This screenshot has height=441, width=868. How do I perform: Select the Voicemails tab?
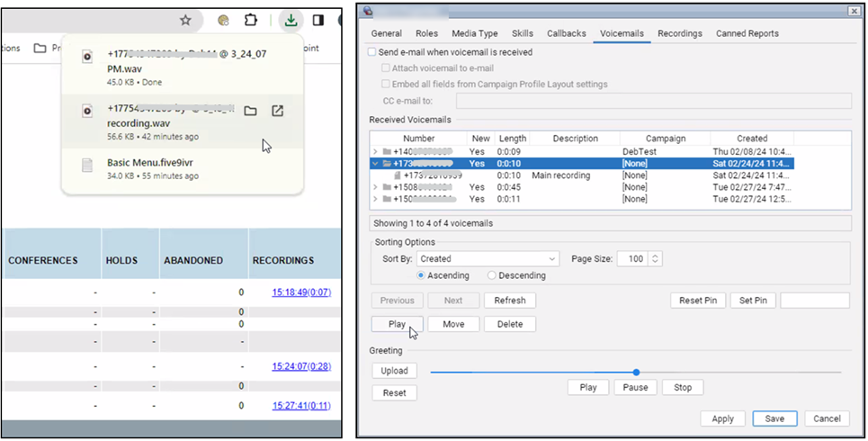click(x=622, y=33)
